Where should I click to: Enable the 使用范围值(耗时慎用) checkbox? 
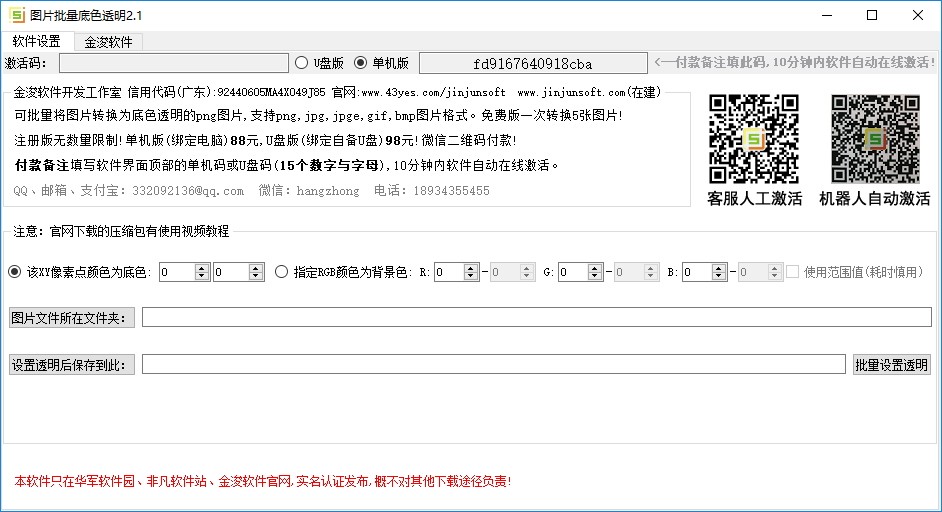[x=793, y=272]
